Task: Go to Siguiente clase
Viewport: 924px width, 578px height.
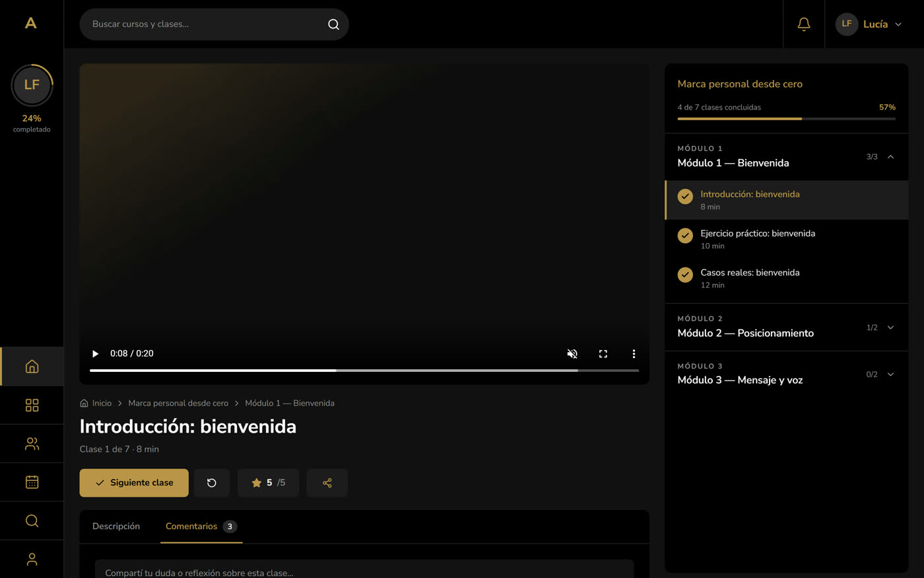Action: pos(134,483)
